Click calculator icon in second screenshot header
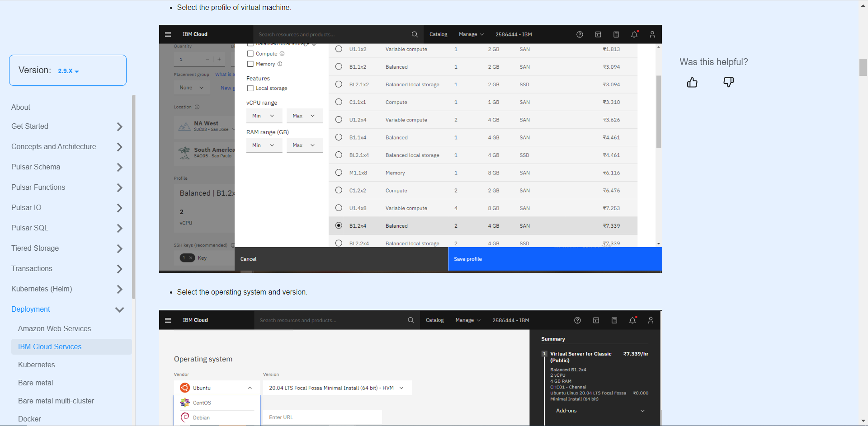Viewport: 868px width, 426px height. point(614,320)
